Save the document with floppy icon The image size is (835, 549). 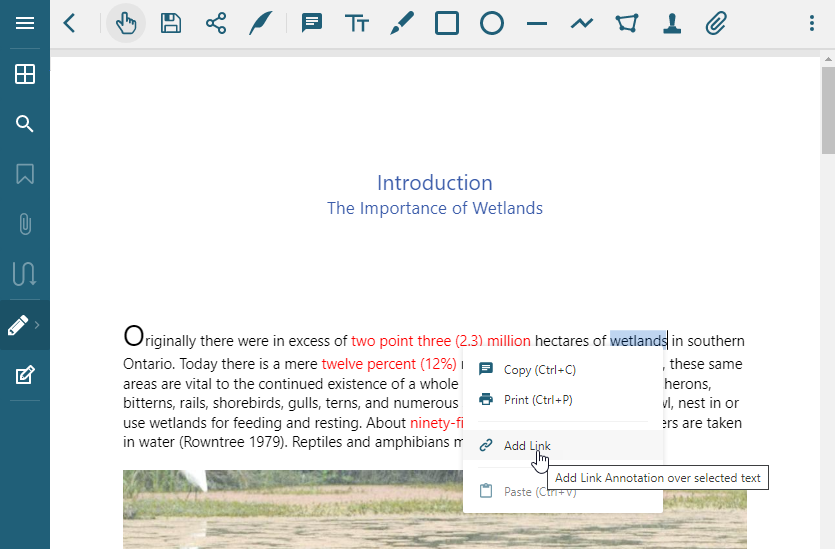171,23
